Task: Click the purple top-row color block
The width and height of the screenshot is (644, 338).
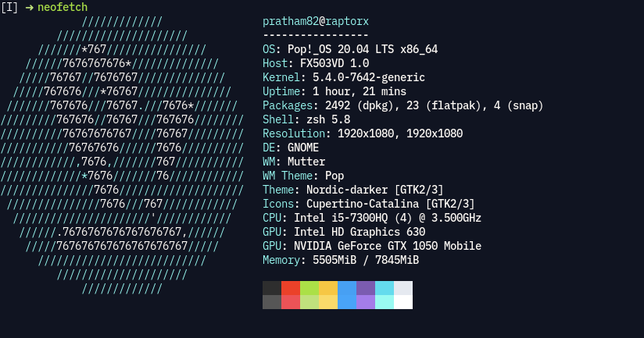Action: [x=366, y=288]
